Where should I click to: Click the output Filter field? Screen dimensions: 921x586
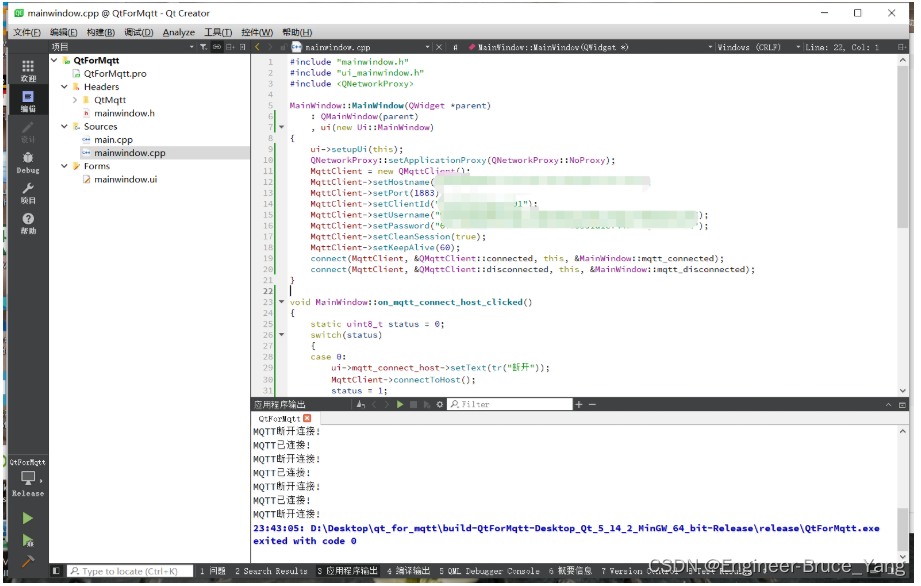[x=510, y=405]
